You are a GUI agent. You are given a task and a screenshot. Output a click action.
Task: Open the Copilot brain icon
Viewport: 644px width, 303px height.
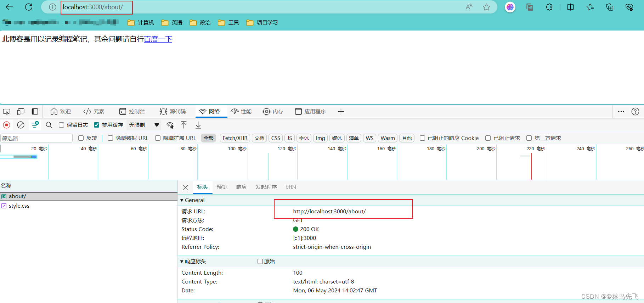tap(510, 7)
